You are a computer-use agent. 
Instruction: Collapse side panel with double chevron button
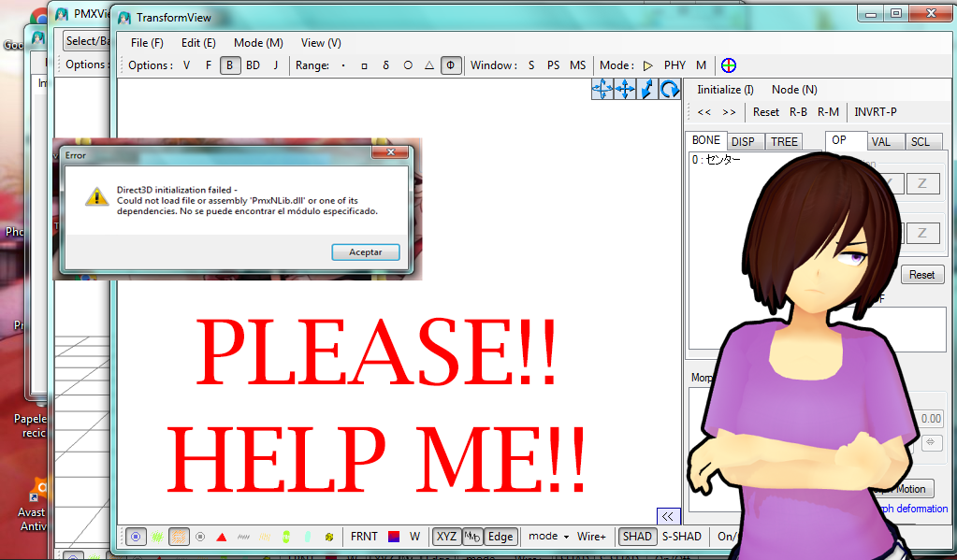(x=668, y=517)
